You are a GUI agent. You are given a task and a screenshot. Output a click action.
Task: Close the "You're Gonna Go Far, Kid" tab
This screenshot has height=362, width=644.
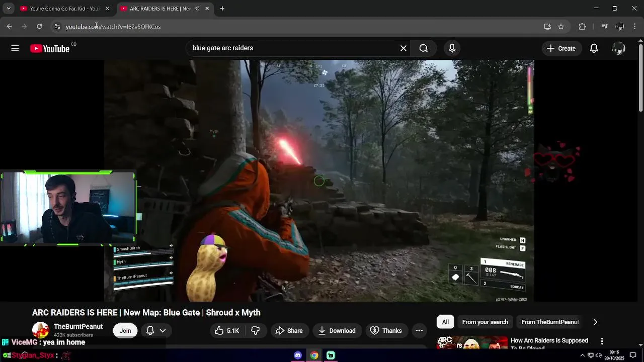(x=107, y=9)
